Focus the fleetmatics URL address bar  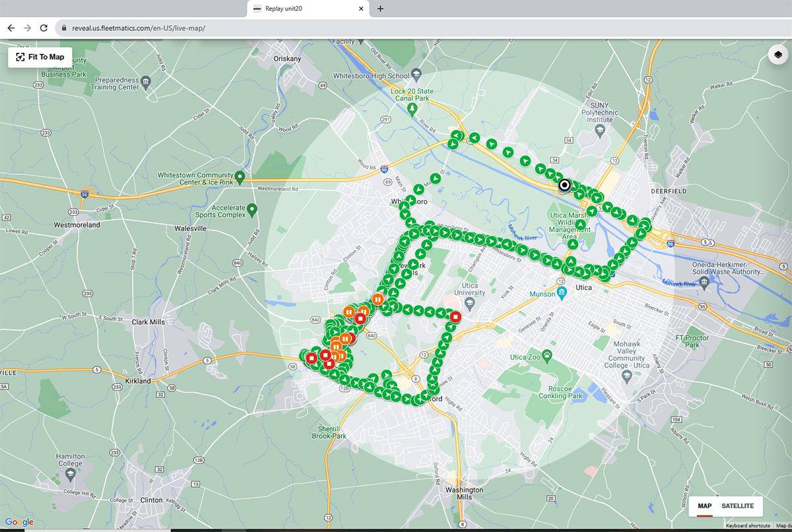(264, 28)
